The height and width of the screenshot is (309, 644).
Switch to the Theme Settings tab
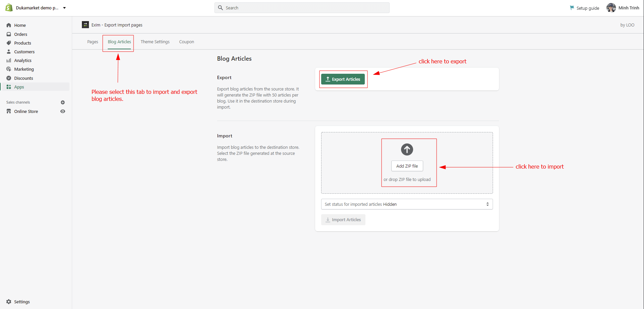coord(155,42)
